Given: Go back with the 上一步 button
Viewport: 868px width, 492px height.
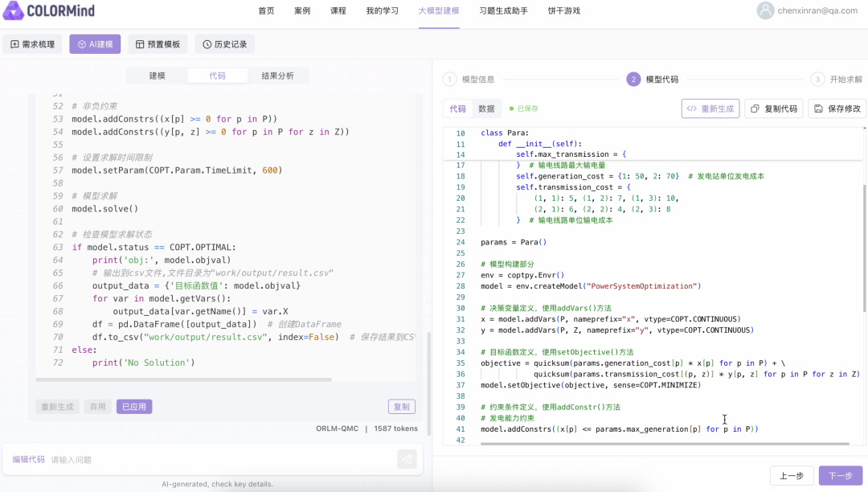Looking at the screenshot, I should click(x=792, y=476).
